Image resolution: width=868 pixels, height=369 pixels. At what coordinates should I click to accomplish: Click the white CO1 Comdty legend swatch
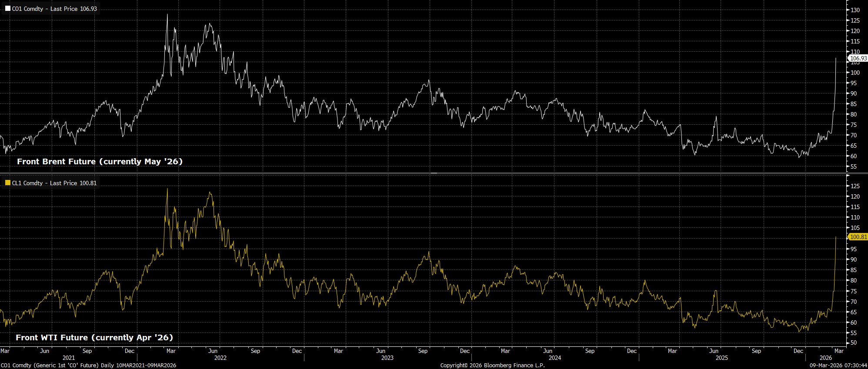tap(7, 9)
